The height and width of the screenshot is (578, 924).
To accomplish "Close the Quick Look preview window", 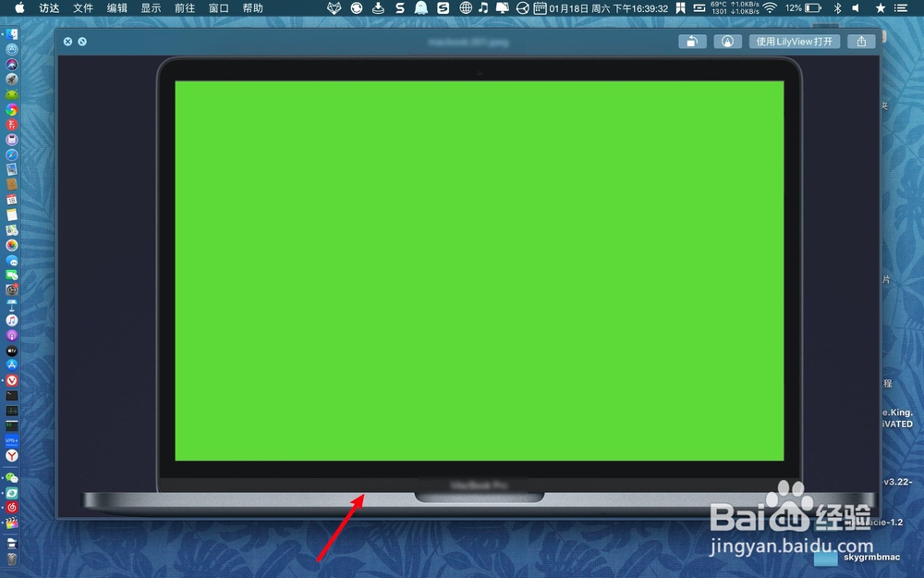I will tap(67, 42).
